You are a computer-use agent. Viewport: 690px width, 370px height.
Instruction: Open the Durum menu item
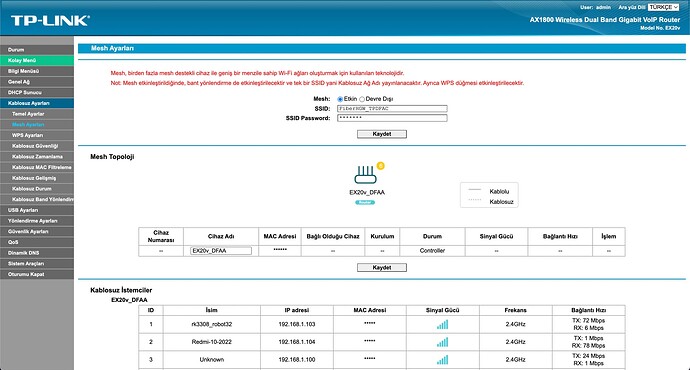(37, 50)
